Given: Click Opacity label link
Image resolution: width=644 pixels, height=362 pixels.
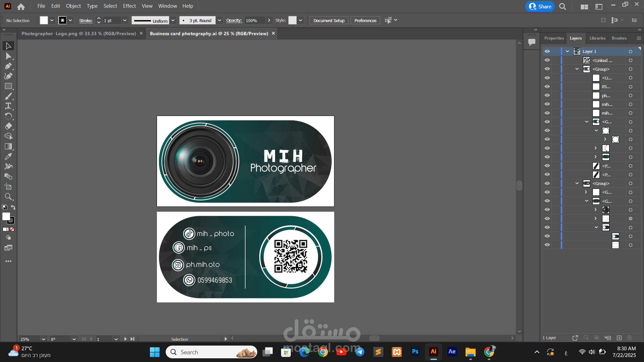Looking at the screenshot, I should pos(234,20).
